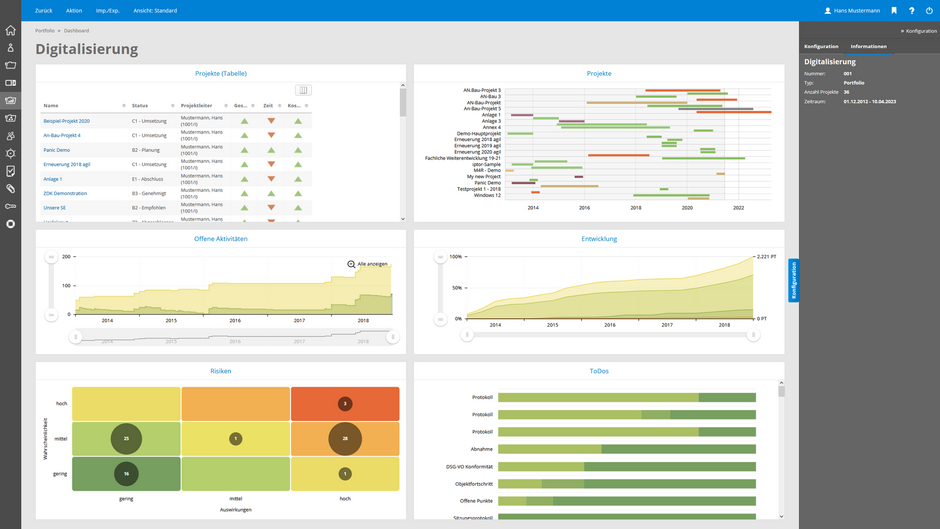The image size is (940, 529).
Task: Click the settings gear icon in sidebar
Action: [10, 153]
